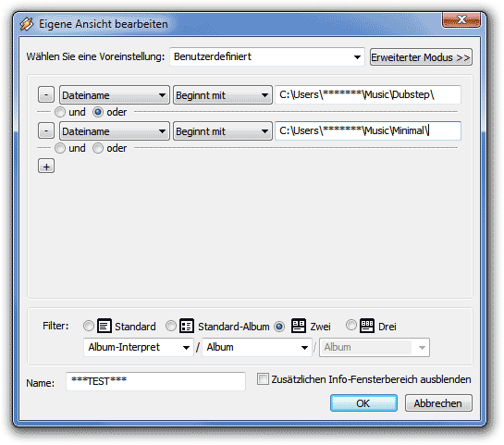Select 'und' radio below the Minimal condition
504x445 pixels.
[60, 148]
